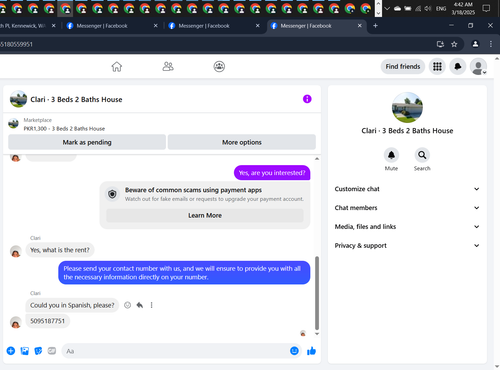The height and width of the screenshot is (370, 500).
Task: Open a new browser tab
Action: tap(375, 26)
